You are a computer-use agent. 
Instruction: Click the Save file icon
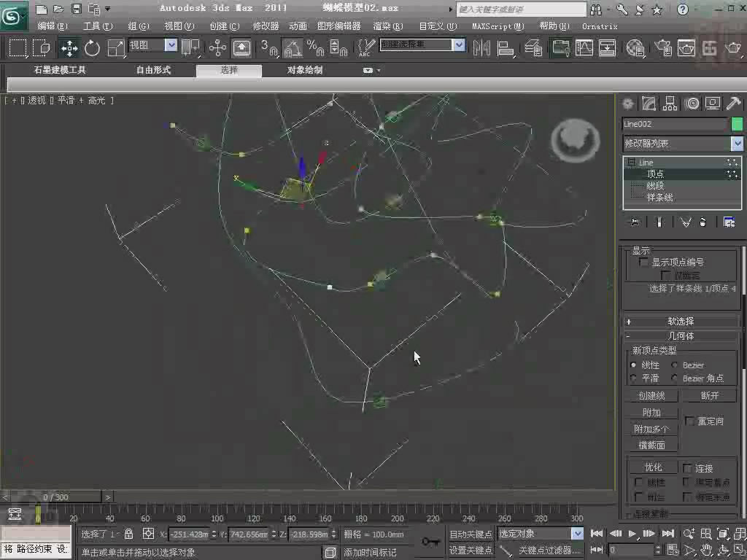pos(76,9)
